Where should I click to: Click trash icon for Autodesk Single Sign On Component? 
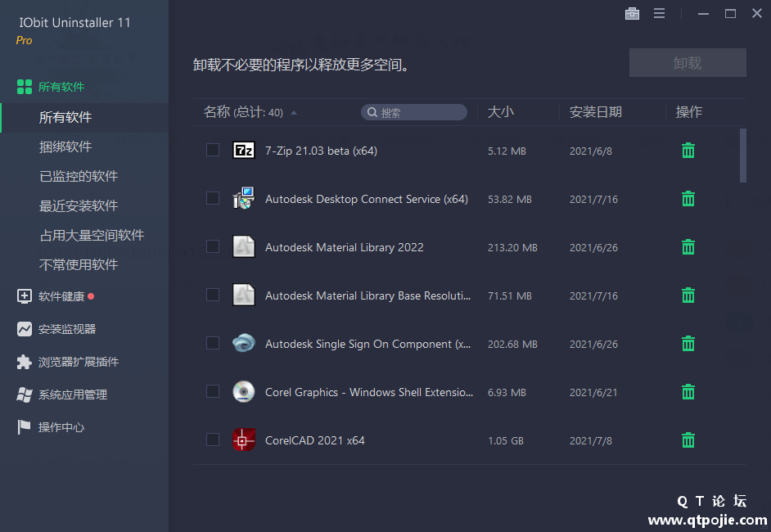click(x=688, y=343)
